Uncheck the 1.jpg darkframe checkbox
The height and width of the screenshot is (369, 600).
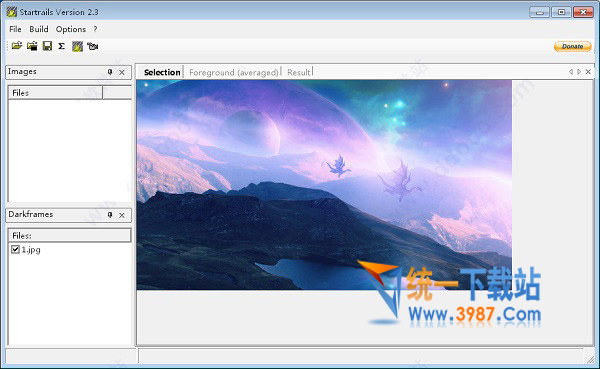[15, 250]
